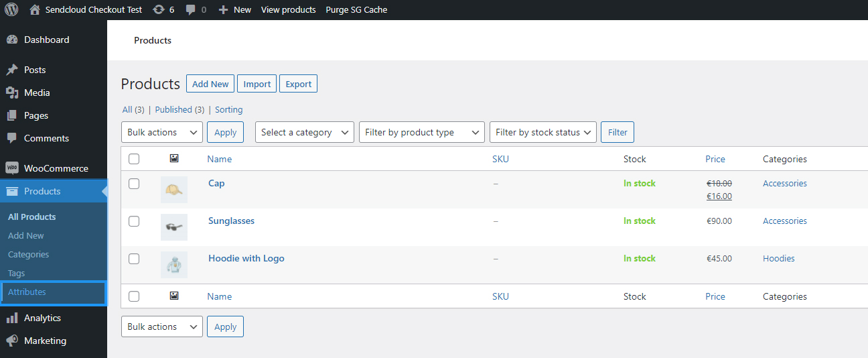Open the Sunglasses product name link
The height and width of the screenshot is (358, 868).
pyautogui.click(x=231, y=221)
